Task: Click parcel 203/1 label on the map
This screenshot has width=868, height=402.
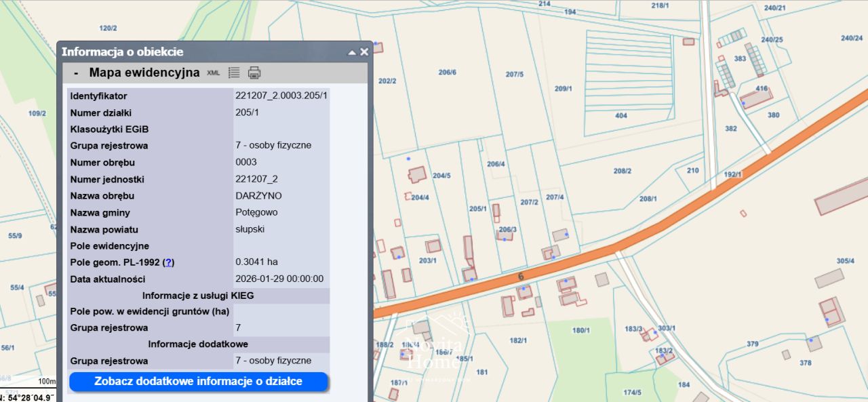Action: pos(428,260)
